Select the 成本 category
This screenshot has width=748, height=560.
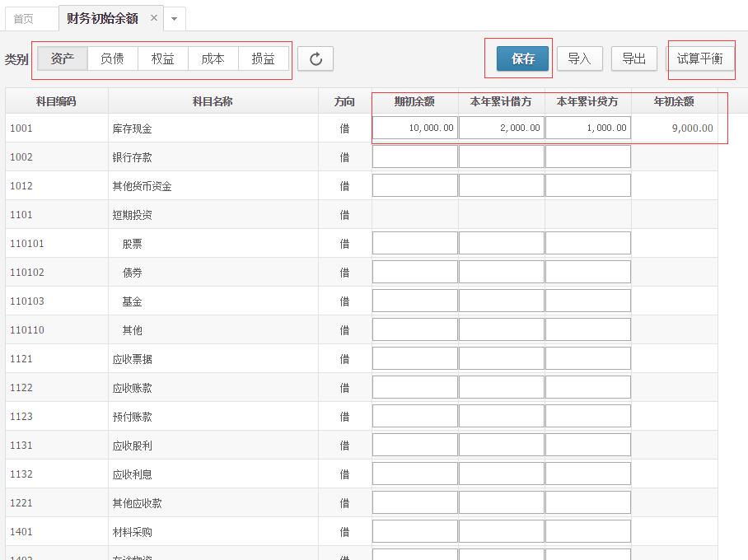pos(213,58)
